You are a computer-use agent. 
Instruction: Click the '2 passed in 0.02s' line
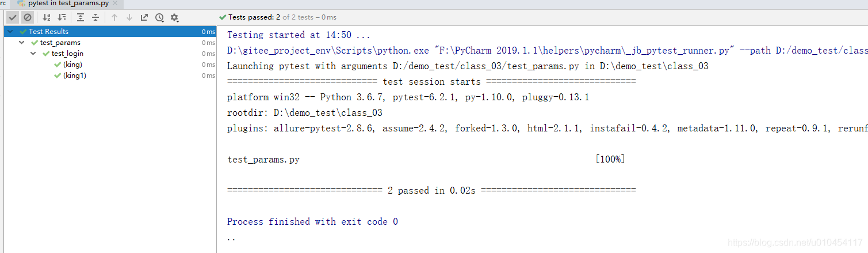[431, 191]
